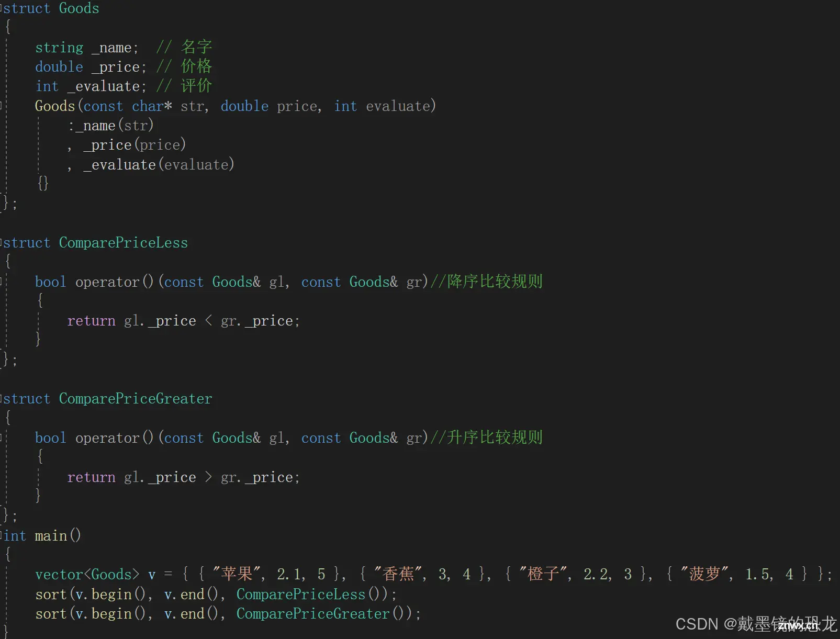
Task: Collapse the struct ComparePriceGreater fold marker
Action: 2,399
